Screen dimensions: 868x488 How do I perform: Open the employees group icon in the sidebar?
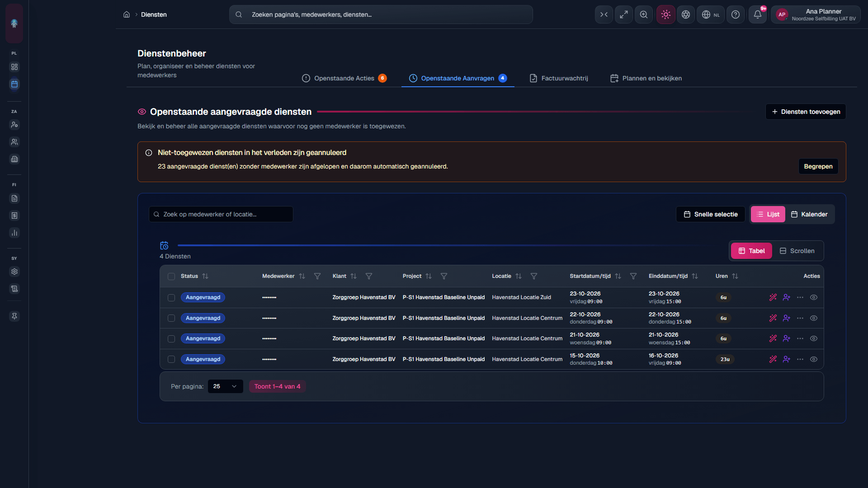tap(14, 142)
